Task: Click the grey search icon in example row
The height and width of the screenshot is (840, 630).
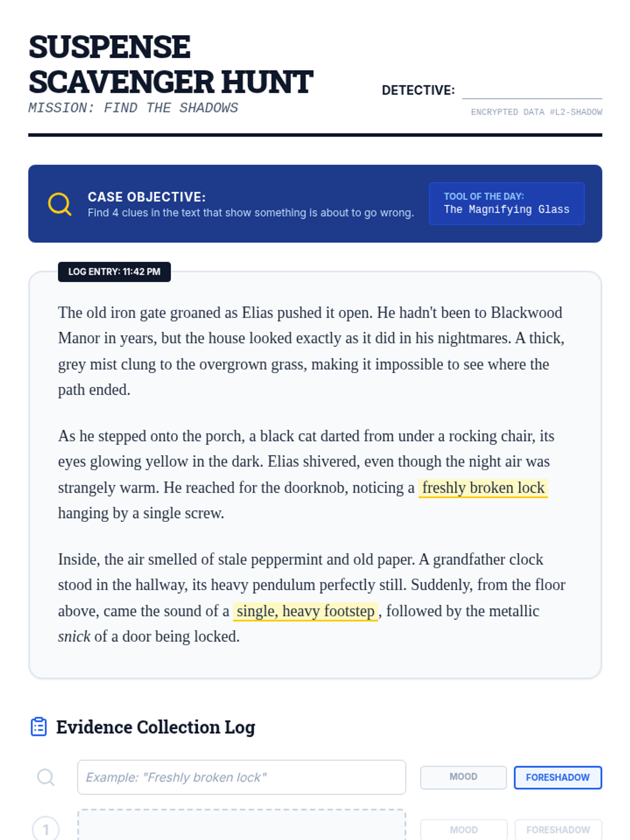Action: point(46,777)
